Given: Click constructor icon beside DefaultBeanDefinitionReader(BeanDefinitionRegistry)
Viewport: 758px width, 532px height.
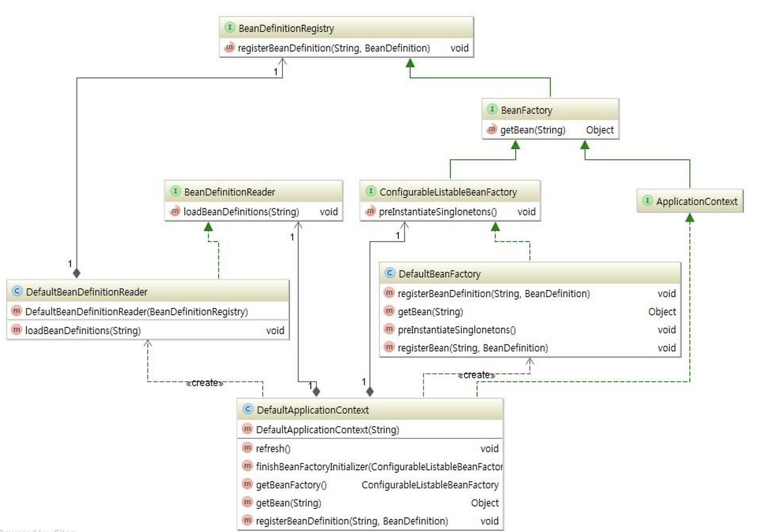Looking at the screenshot, I should (x=17, y=311).
